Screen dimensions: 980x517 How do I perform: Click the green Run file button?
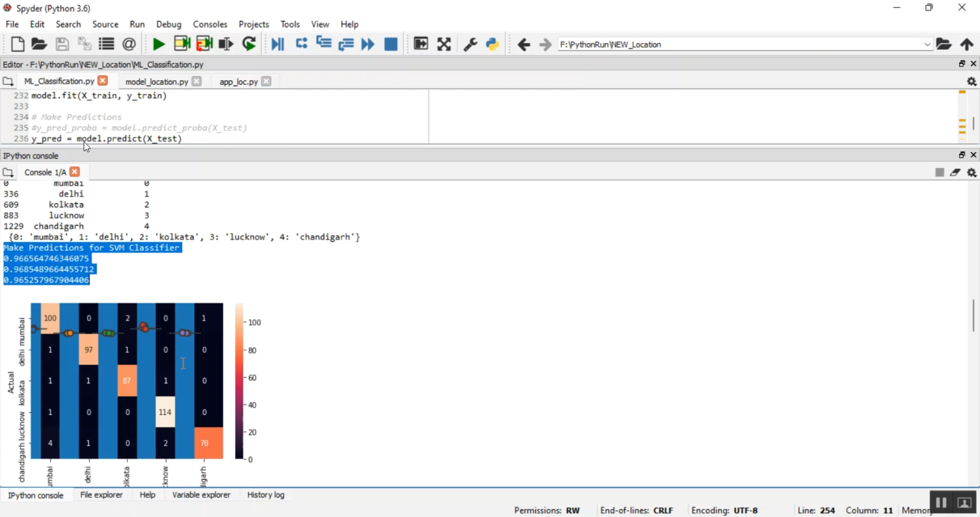coord(158,44)
